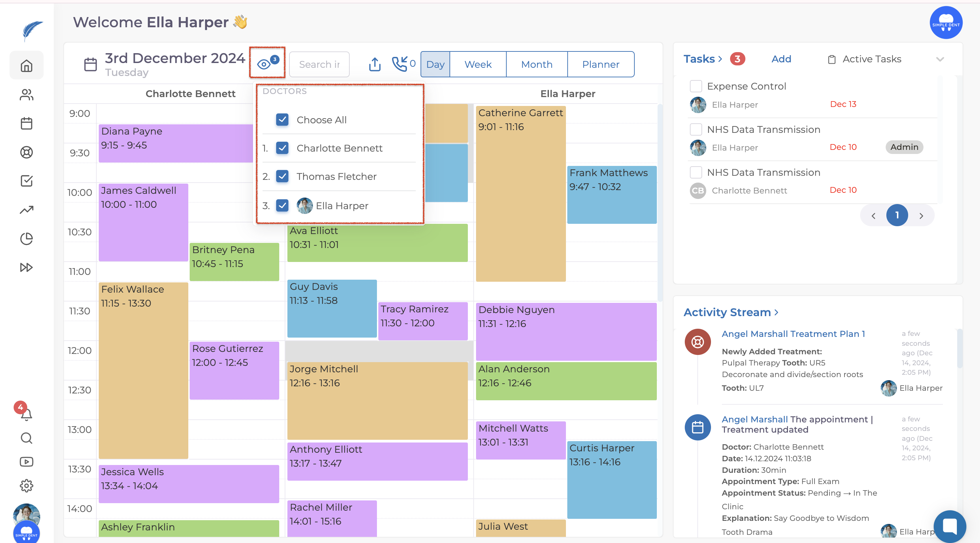This screenshot has width=980, height=543.
Task: Open the chat bubble widget
Action: tap(950, 526)
